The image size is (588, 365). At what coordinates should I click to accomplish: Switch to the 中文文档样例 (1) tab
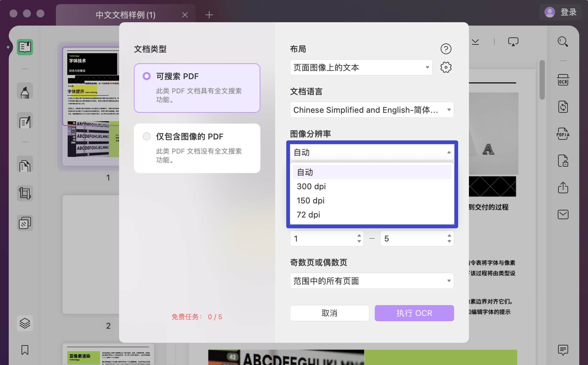coord(125,15)
